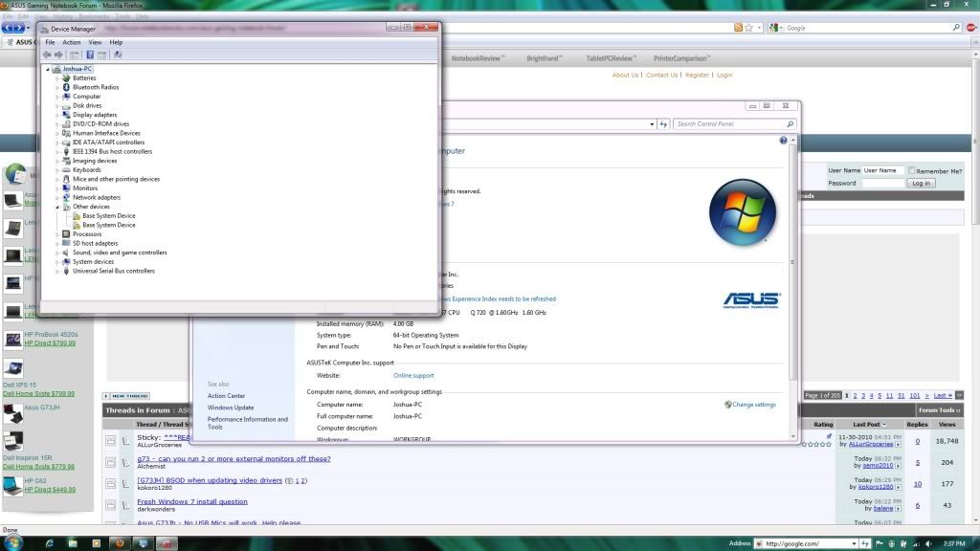
Task: Collapse the Other devices node
Action: [57, 207]
